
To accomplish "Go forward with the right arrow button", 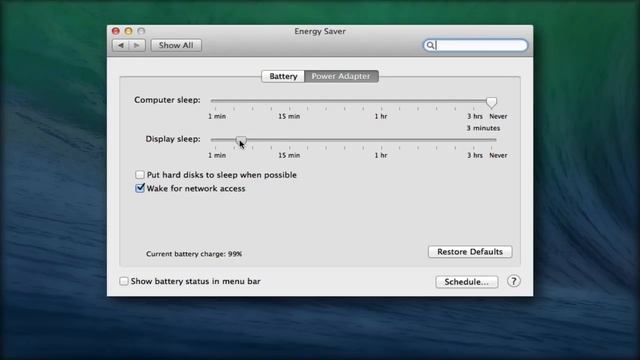I will click(137, 45).
